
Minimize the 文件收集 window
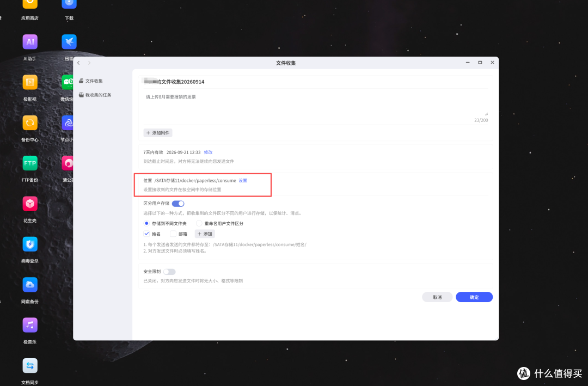pos(468,63)
